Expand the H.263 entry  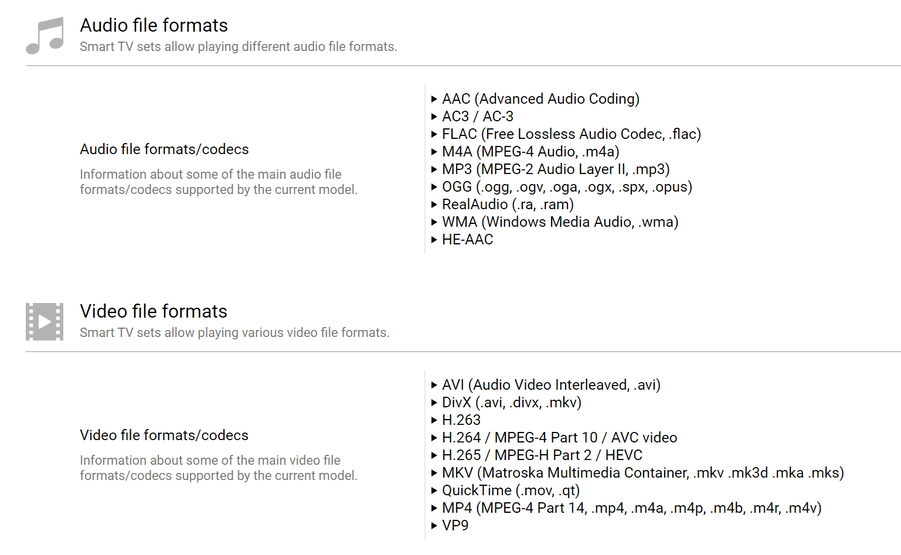pos(461,420)
